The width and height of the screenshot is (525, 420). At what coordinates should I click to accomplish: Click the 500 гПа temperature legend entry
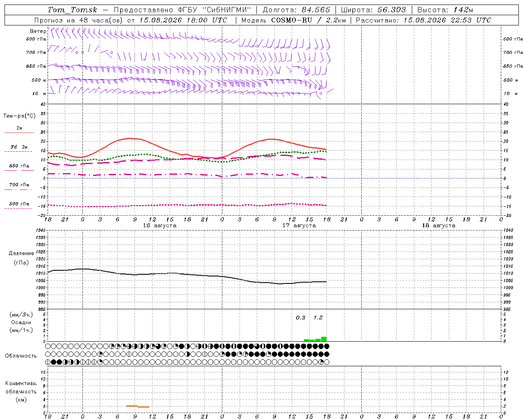(x=19, y=203)
